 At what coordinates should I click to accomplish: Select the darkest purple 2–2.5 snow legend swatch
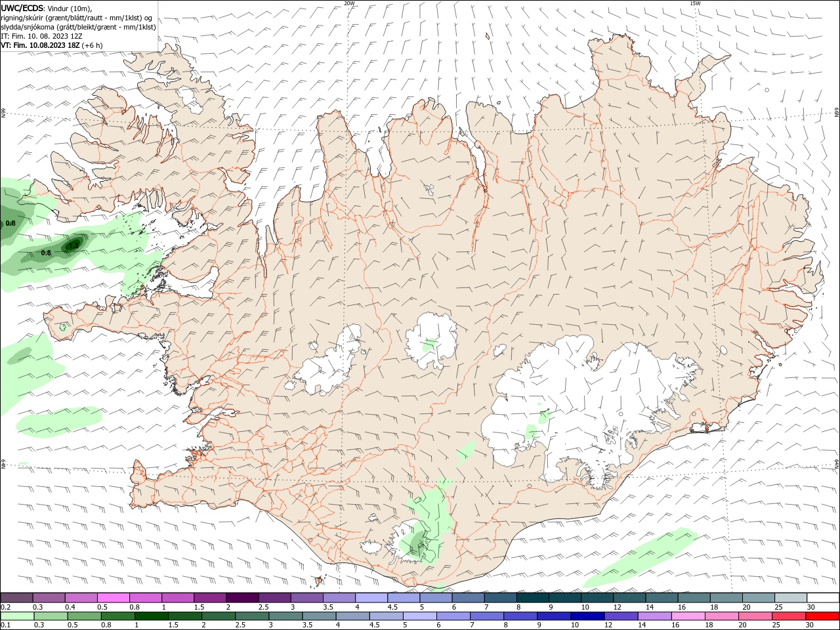point(242,597)
